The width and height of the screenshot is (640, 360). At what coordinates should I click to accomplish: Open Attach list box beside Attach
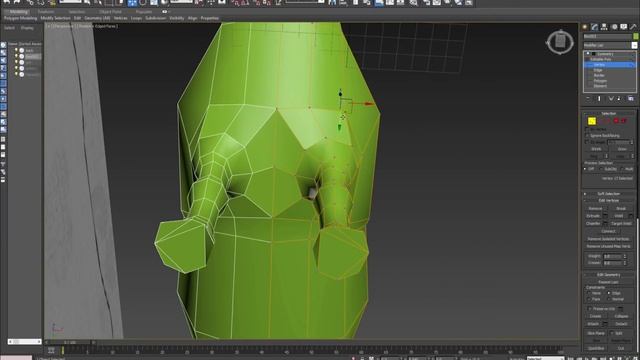[x=605, y=324]
